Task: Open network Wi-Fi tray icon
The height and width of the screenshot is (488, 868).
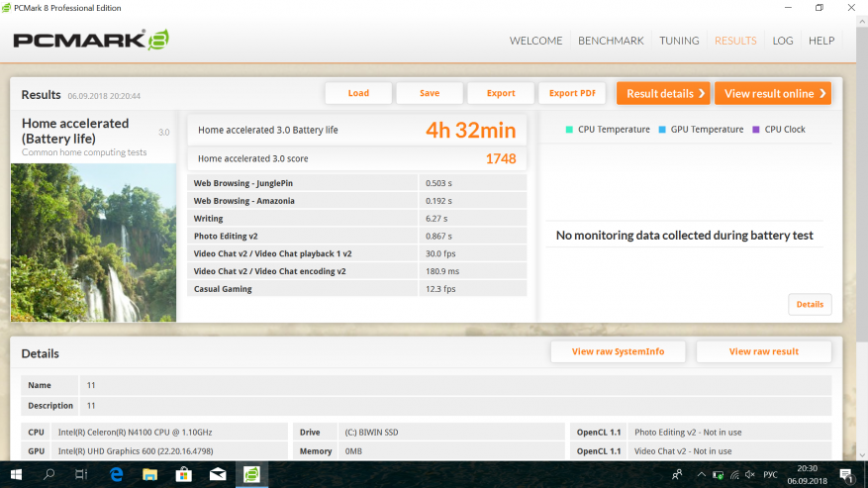Action: tap(734, 475)
